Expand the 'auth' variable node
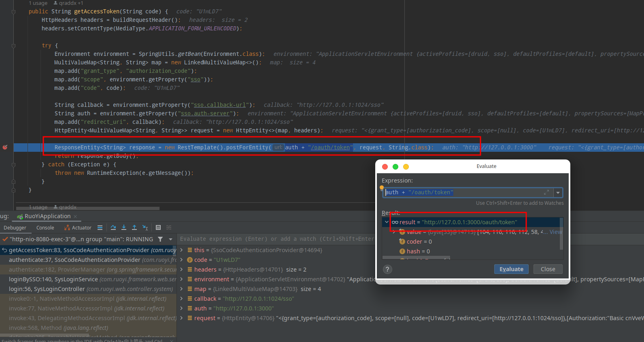644x342 pixels. coord(182,308)
